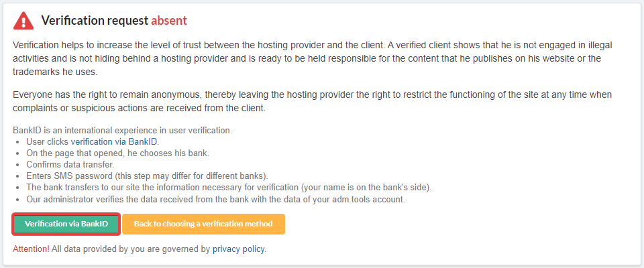Open the inline 'verification via BankID' link
This screenshot has width=644, height=268.
[113, 142]
